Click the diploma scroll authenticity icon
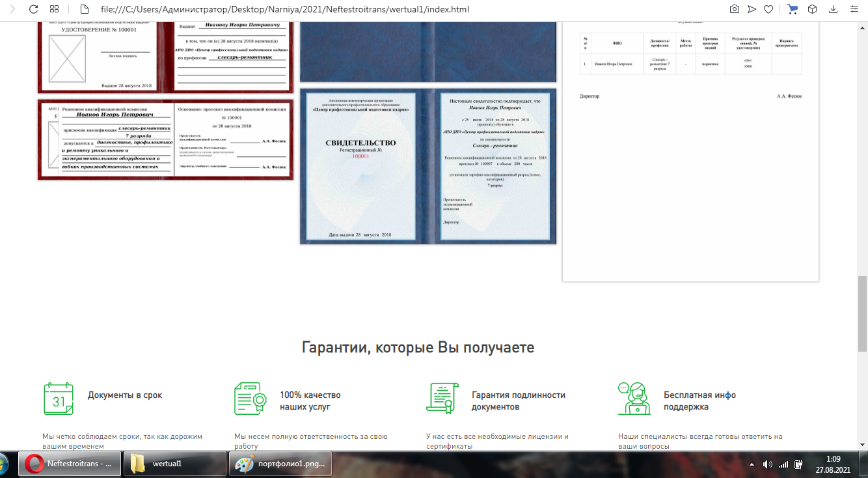The width and height of the screenshot is (868, 478). (x=442, y=399)
